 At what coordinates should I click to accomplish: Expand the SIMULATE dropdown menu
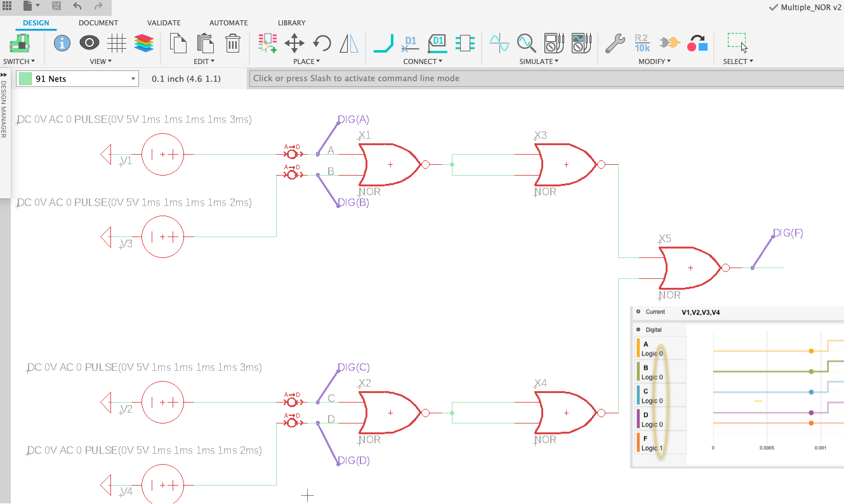539,61
